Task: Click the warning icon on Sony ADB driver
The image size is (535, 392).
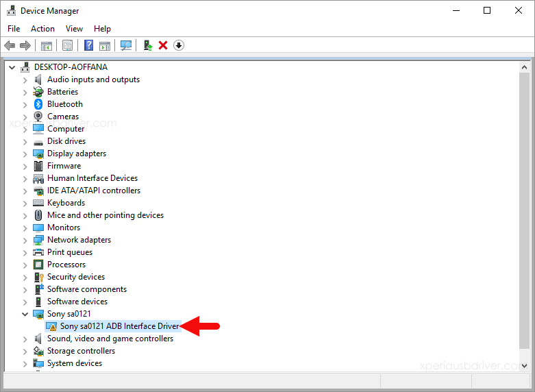Action: (51, 326)
